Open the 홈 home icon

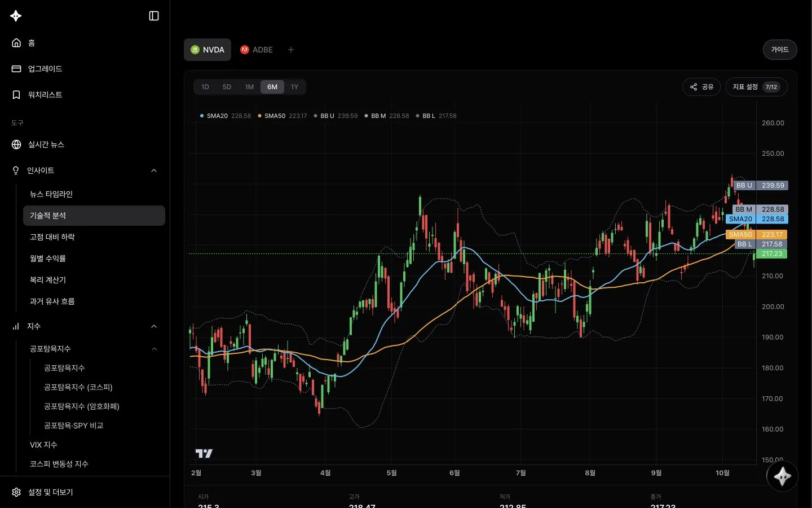(16, 43)
